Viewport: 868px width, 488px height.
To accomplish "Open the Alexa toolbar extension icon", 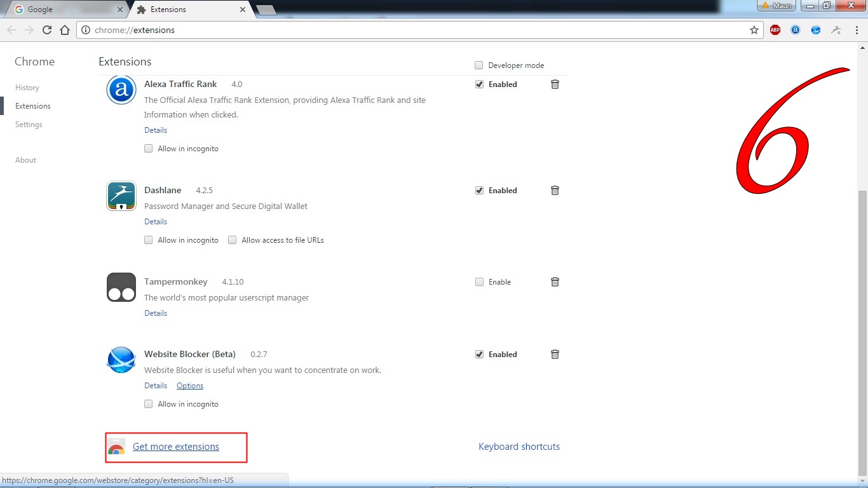I will pos(796,30).
